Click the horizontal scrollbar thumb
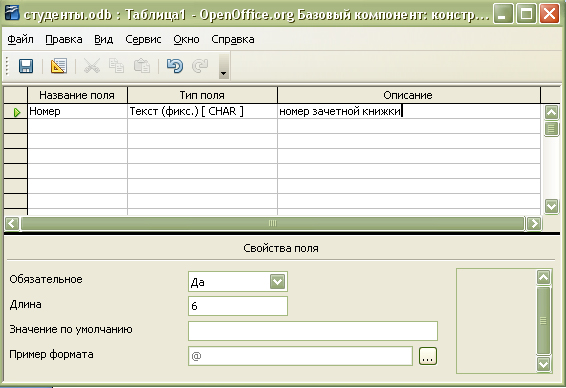 click(x=273, y=223)
